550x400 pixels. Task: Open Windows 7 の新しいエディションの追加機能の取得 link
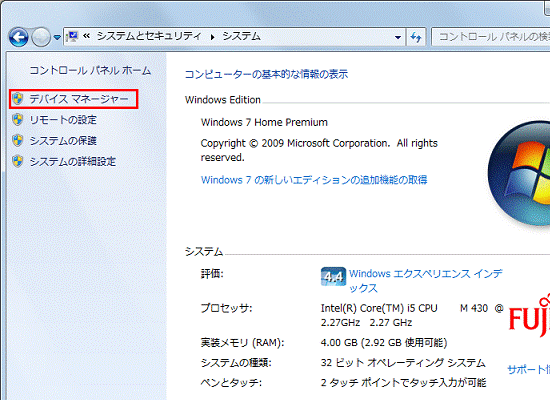[314, 180]
